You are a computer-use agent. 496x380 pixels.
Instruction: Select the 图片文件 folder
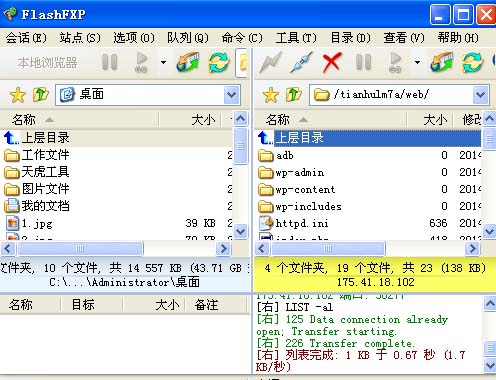pos(117,189)
